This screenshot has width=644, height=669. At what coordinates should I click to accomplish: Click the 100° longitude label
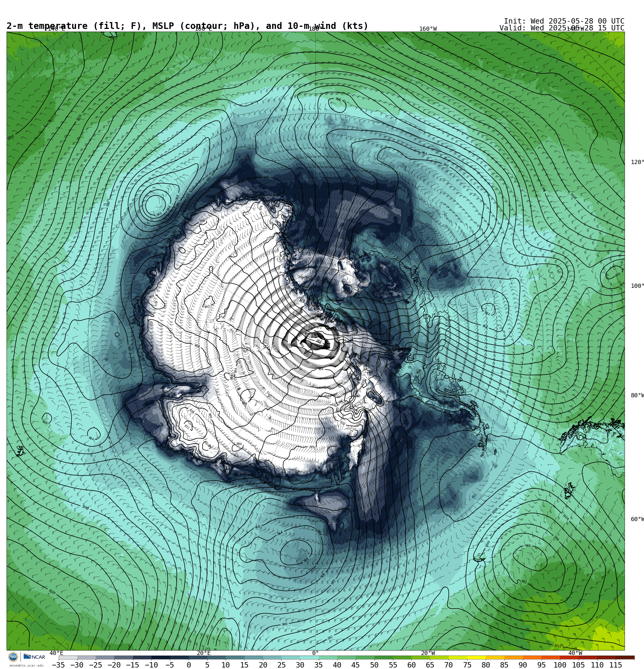click(x=637, y=286)
